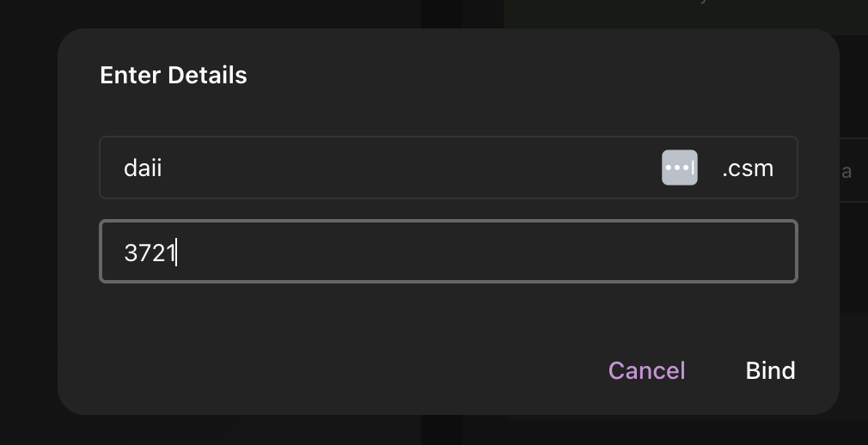The width and height of the screenshot is (868, 445).
Task: Place cursor at end of 3721
Action: click(x=176, y=253)
